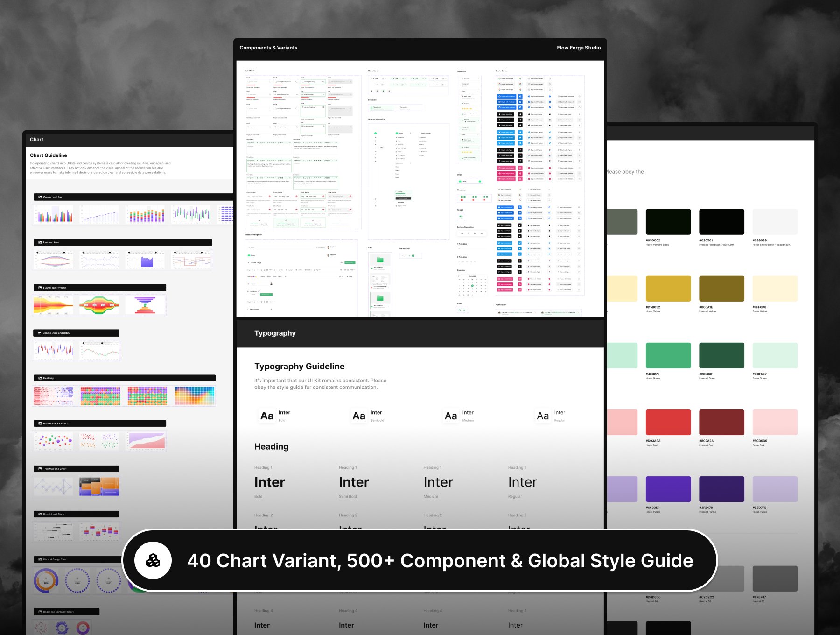Screen dimensions: 840x635
Task: Click the icon beside Tree Map and Chart header
Action: click(40, 469)
